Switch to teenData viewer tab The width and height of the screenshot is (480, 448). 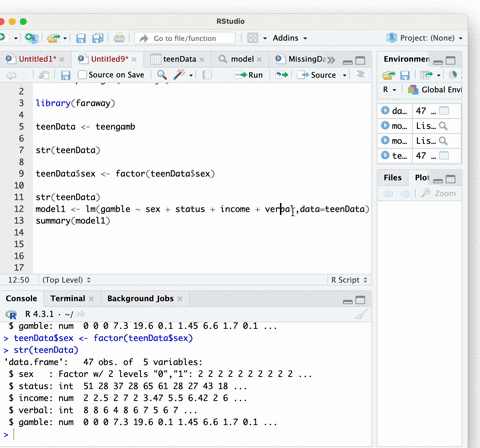click(x=179, y=59)
